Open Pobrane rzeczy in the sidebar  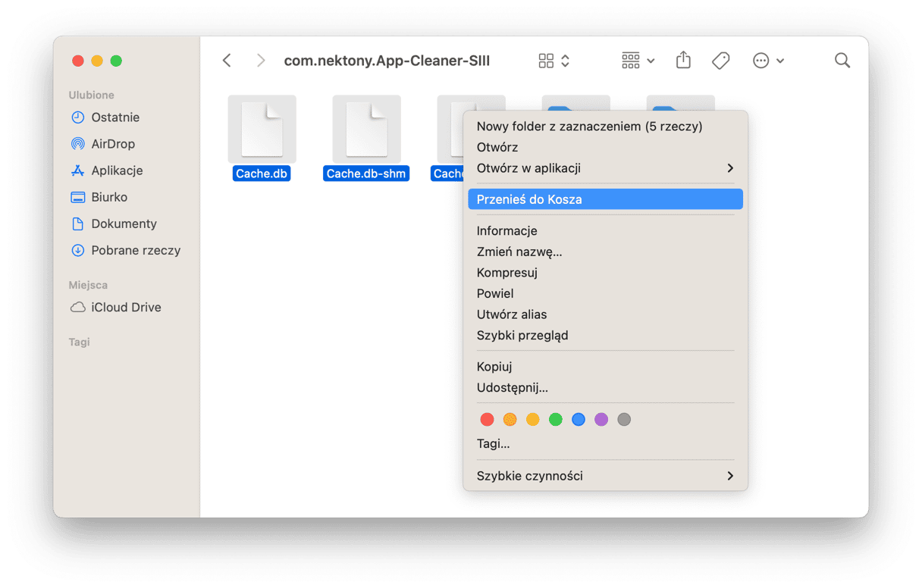(x=135, y=250)
